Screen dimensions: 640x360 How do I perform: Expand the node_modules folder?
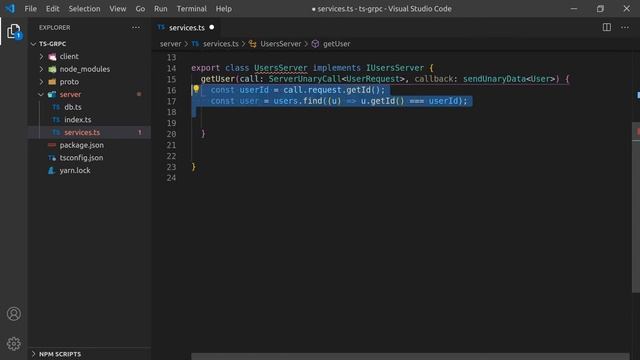(41, 69)
